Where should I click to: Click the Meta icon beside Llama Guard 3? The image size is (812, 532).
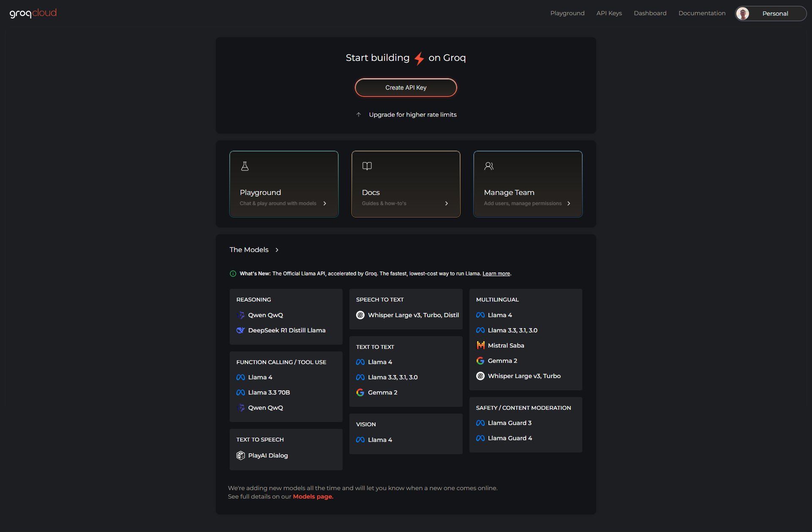[x=480, y=423]
